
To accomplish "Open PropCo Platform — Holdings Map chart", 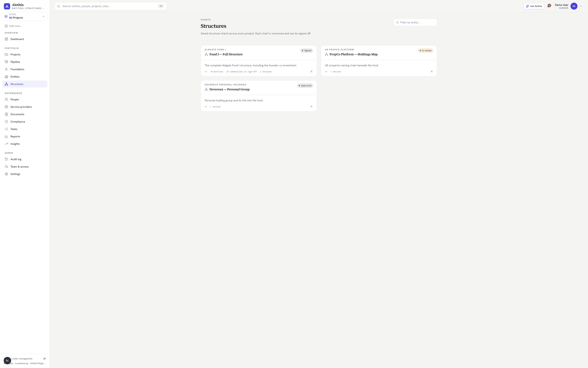I will coord(354,54).
